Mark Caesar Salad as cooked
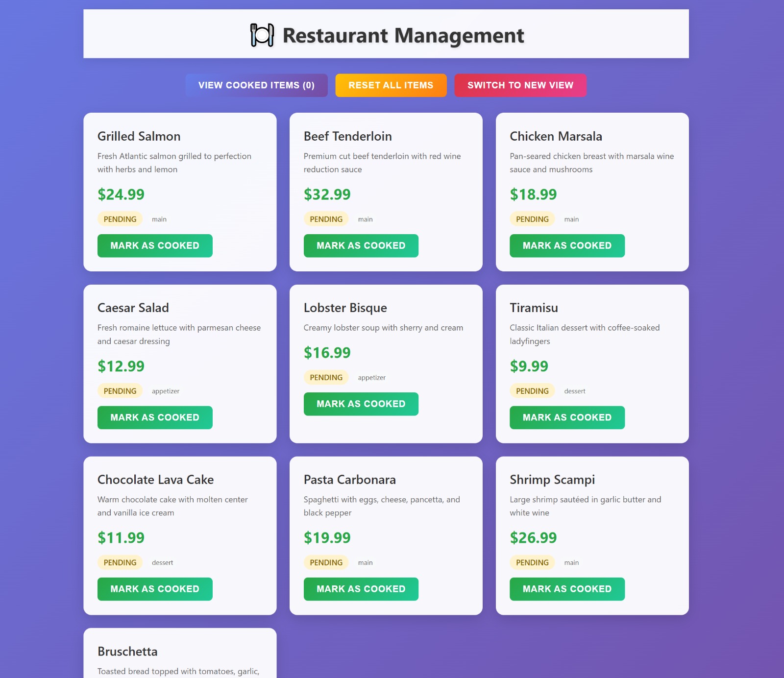This screenshot has width=784, height=678. click(x=155, y=417)
